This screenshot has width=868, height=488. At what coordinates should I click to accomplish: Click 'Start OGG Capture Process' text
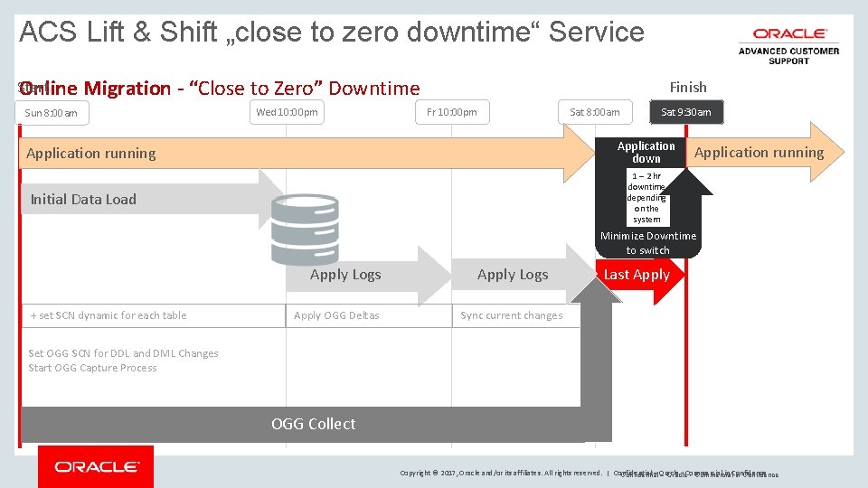click(92, 368)
